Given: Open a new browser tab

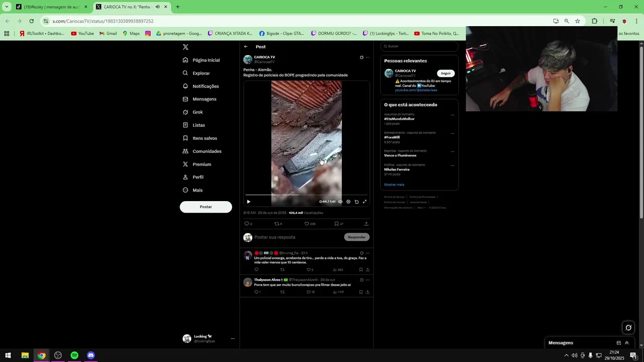Looking at the screenshot, I should [178, 7].
